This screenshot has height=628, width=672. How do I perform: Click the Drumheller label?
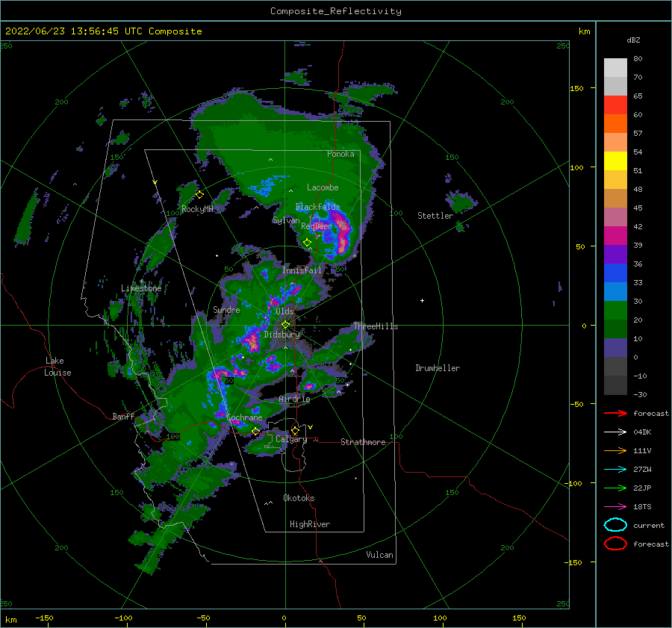(438, 368)
